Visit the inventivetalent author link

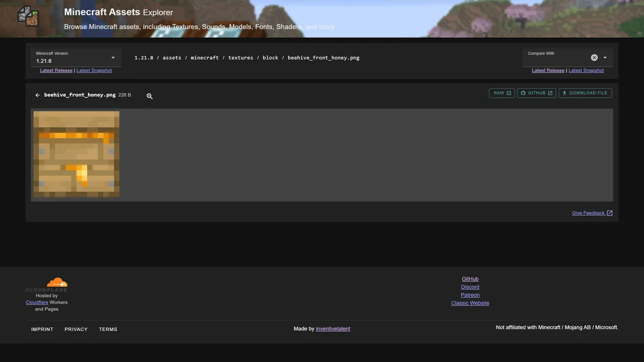pyautogui.click(x=333, y=329)
